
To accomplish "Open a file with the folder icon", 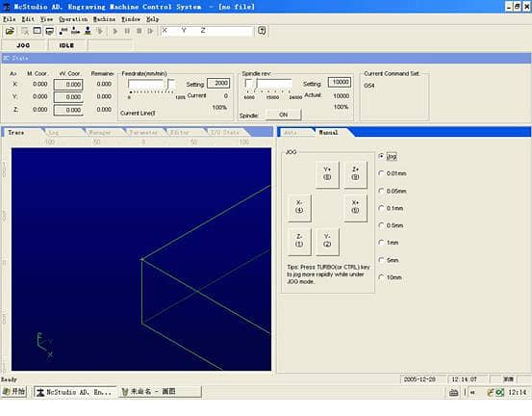I will 10,31.
